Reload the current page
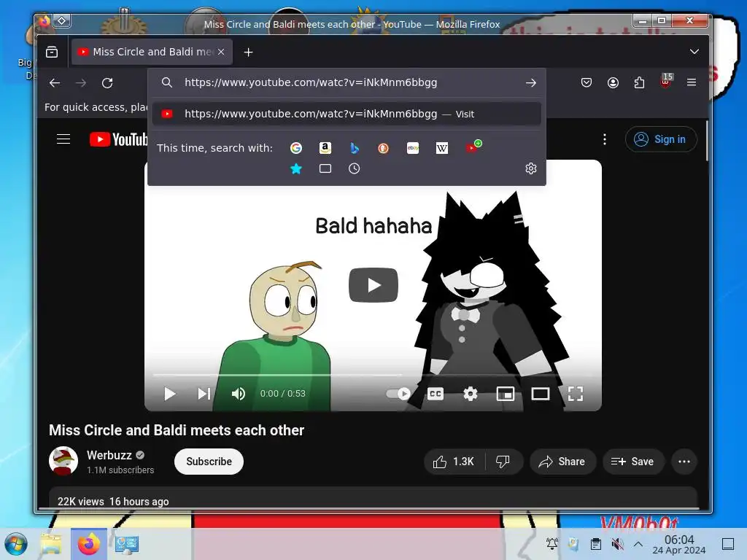 click(107, 83)
